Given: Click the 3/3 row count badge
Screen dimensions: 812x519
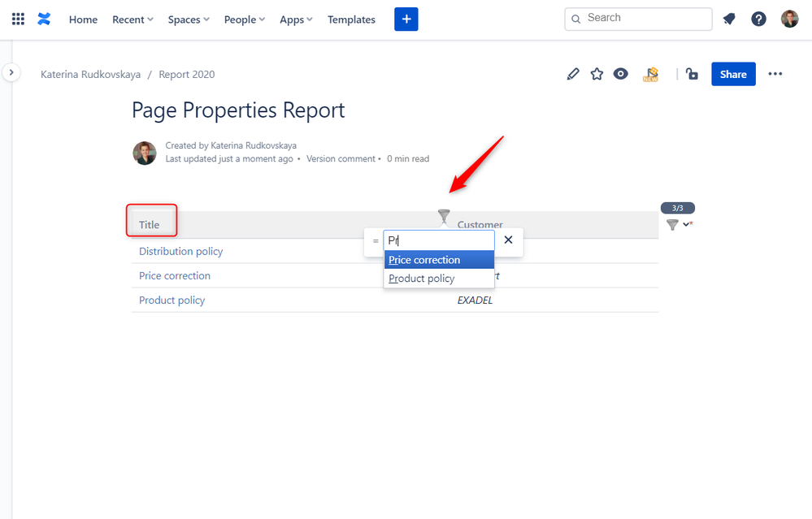Looking at the screenshot, I should pyautogui.click(x=677, y=208).
